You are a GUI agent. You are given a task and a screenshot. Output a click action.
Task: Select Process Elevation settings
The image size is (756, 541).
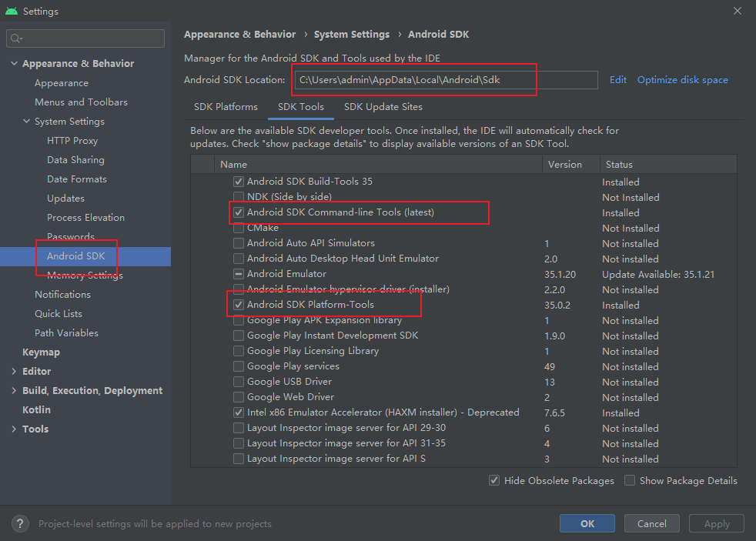pos(85,218)
